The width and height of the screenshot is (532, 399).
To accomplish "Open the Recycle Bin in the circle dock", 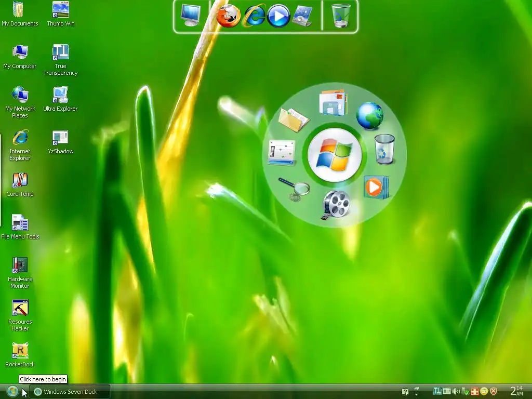I will pyautogui.click(x=384, y=149).
